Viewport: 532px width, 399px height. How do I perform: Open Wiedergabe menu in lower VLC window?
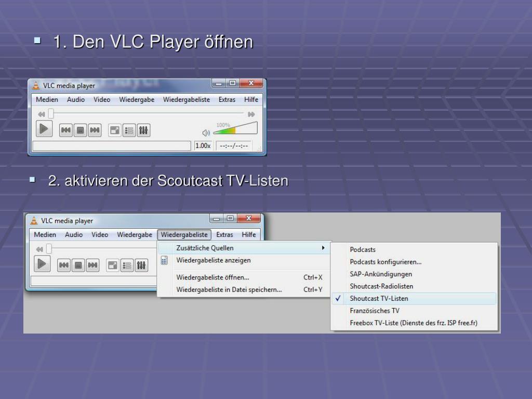point(135,234)
